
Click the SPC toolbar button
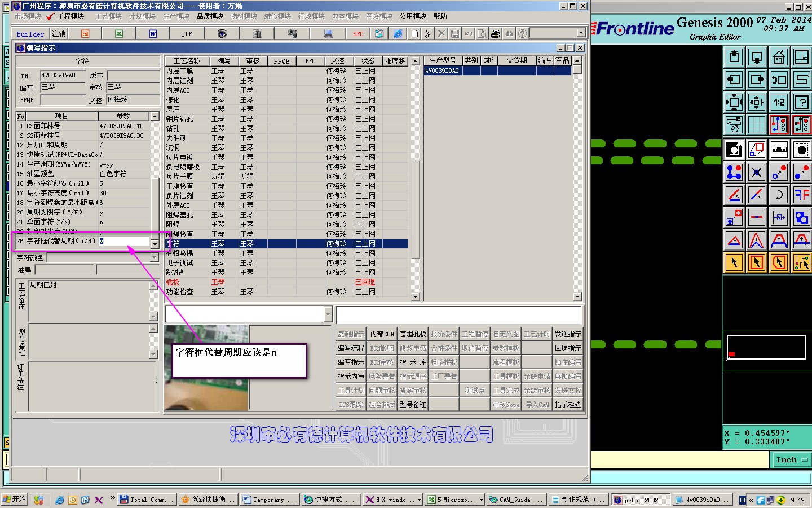click(x=358, y=34)
